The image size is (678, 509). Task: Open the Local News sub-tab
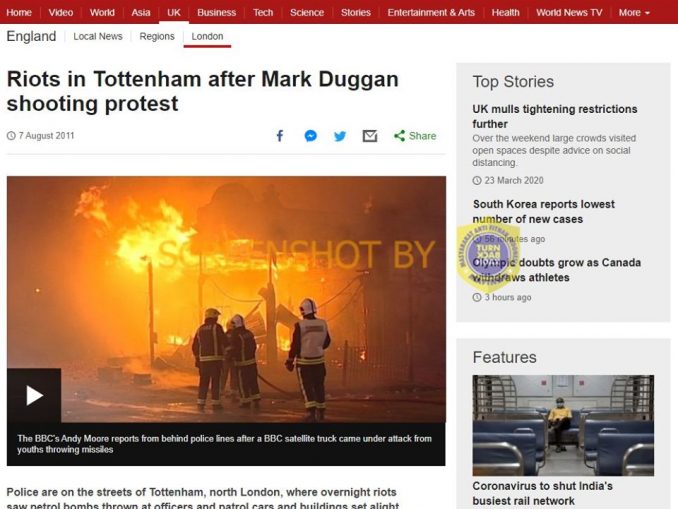click(x=98, y=36)
